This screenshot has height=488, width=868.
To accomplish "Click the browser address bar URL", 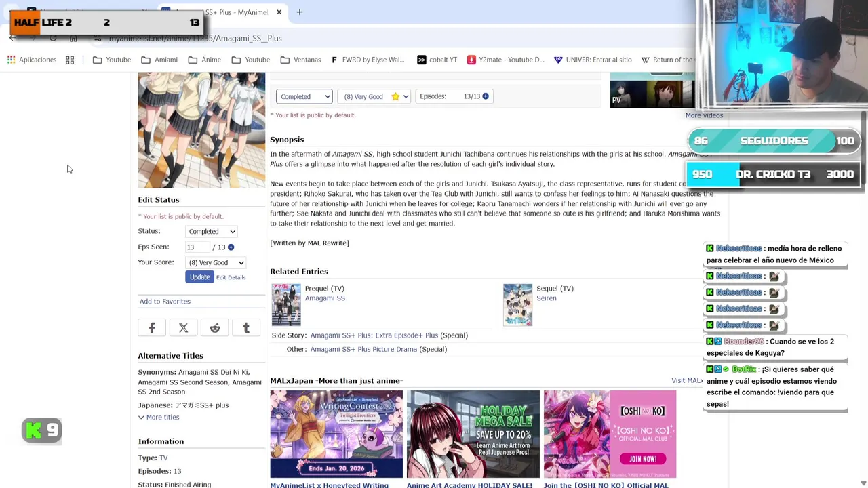I will coord(195,39).
